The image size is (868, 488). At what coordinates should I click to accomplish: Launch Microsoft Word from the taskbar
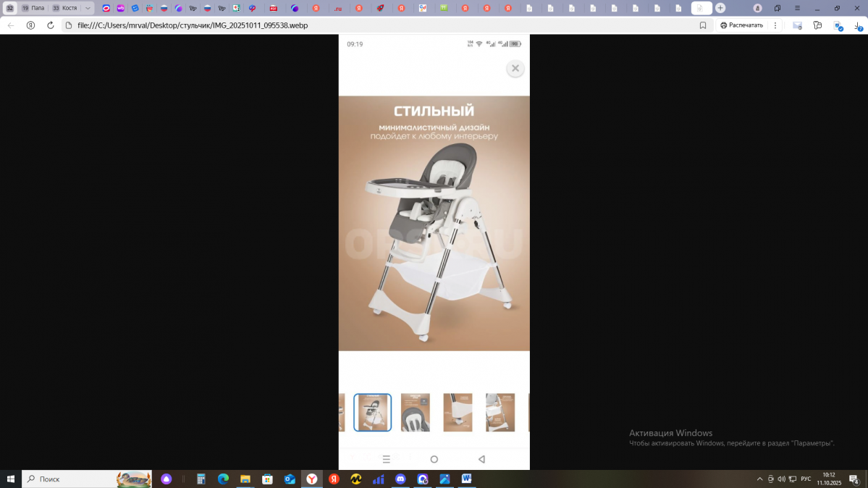[x=466, y=479]
